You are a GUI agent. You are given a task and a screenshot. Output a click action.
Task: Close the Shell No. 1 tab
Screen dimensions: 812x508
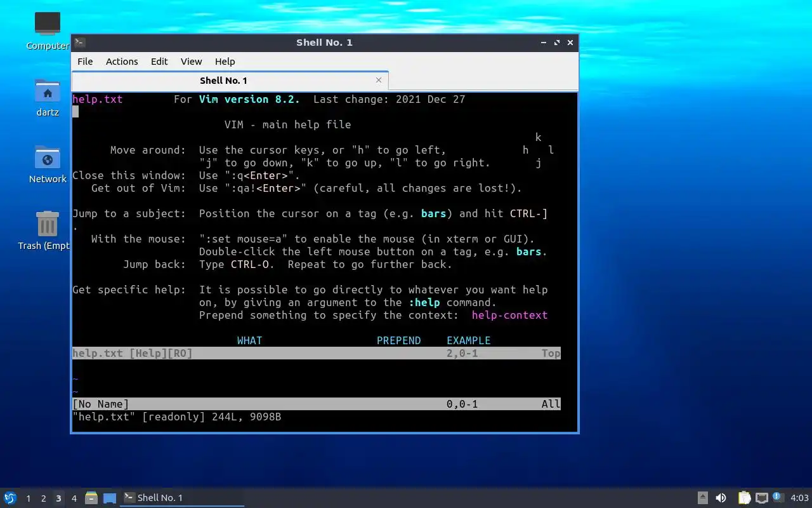(x=379, y=80)
